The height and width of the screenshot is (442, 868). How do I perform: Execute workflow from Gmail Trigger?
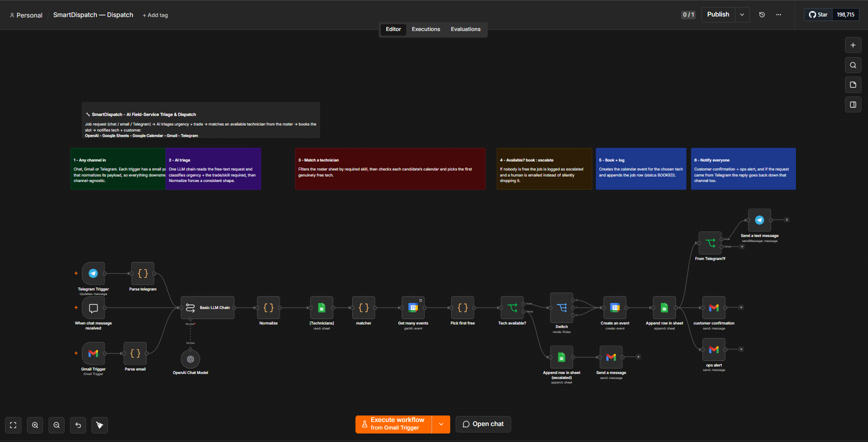pyautogui.click(x=394, y=424)
